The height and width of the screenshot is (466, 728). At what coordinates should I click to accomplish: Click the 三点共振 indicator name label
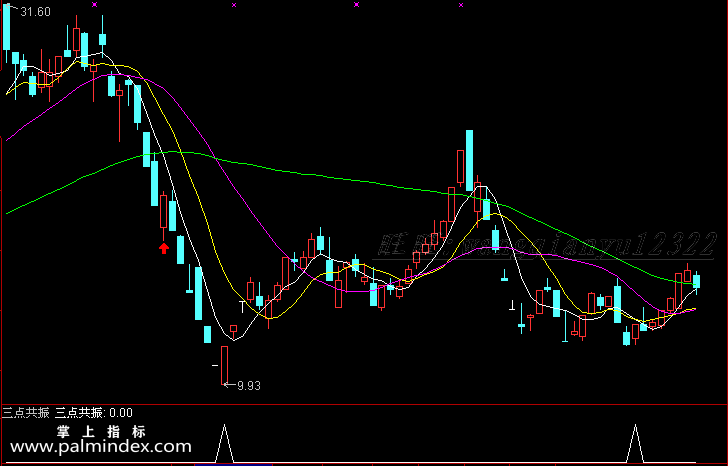point(26,413)
